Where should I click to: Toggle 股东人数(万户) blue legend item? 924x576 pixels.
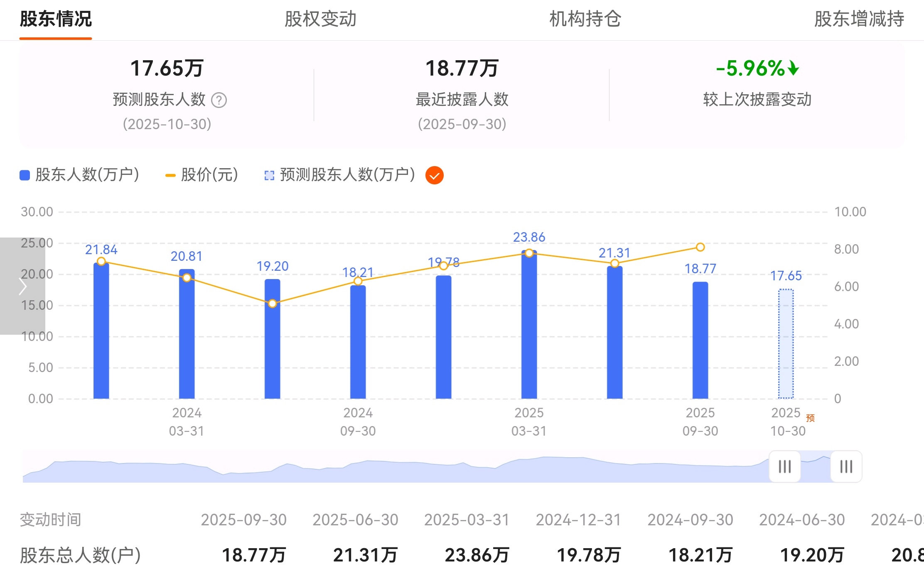[79, 175]
